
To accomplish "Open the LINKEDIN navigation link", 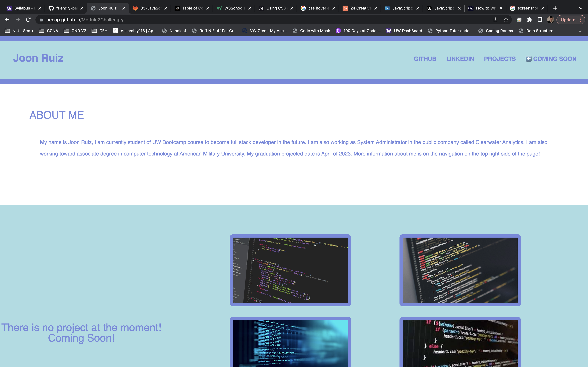I will pos(460,58).
